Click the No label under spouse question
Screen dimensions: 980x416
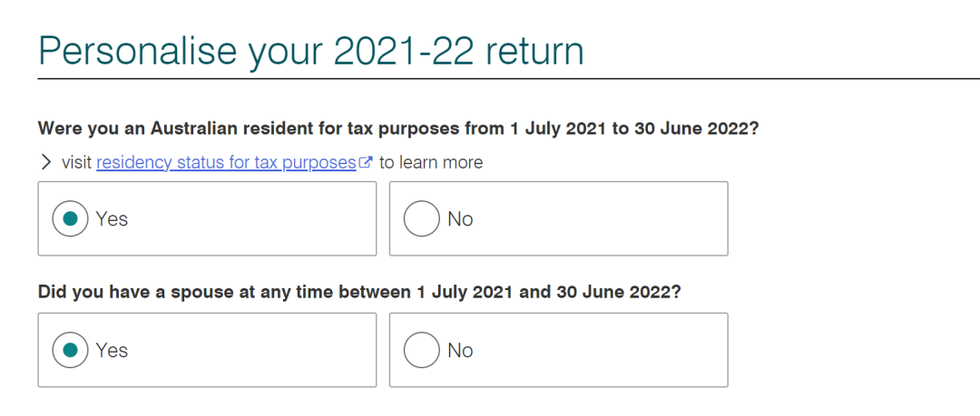click(461, 350)
